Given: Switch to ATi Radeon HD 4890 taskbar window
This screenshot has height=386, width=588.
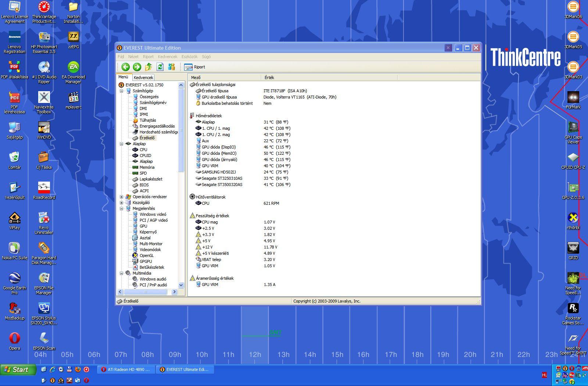Looking at the screenshot, I should coord(126,369).
